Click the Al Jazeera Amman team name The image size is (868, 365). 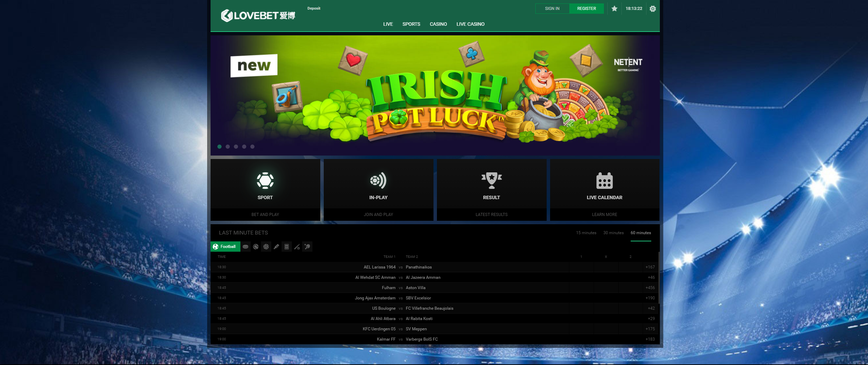[x=423, y=277]
